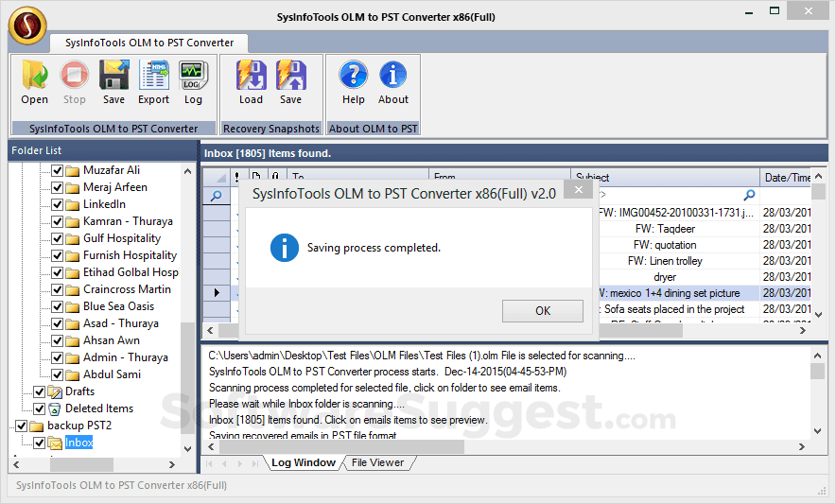Click the SysInfoTools round logo button
The image size is (836, 504).
pyautogui.click(x=27, y=26)
